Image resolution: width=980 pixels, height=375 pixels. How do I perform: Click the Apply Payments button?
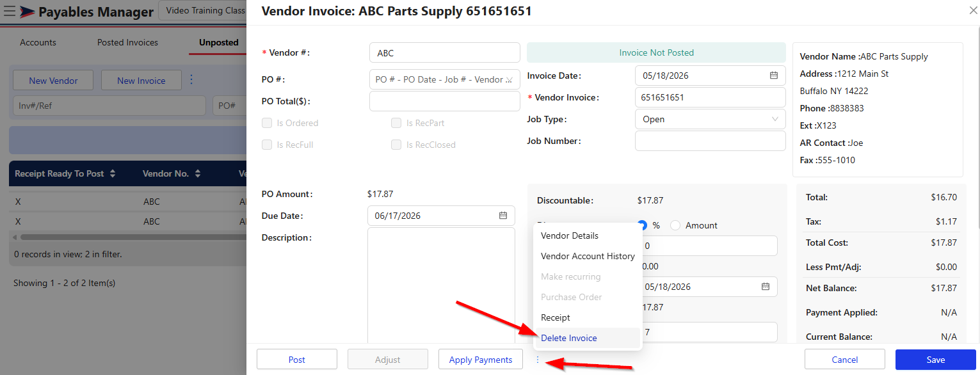(481, 360)
